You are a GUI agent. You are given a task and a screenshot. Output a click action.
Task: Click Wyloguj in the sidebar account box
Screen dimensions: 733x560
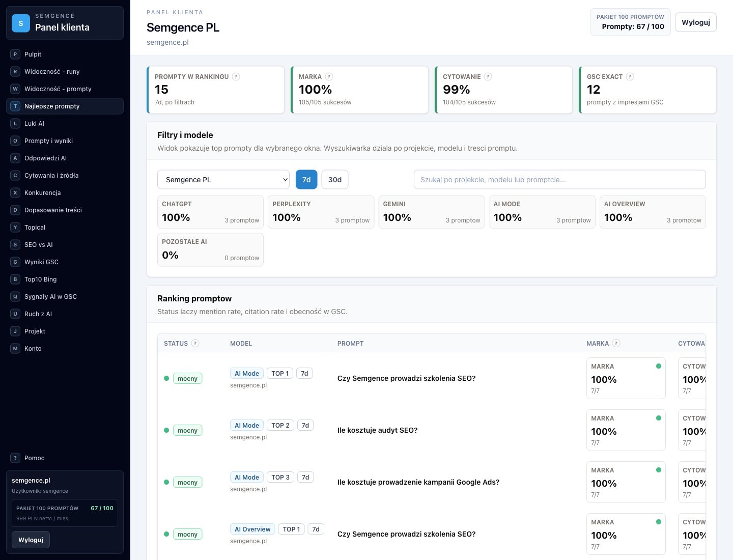click(31, 540)
